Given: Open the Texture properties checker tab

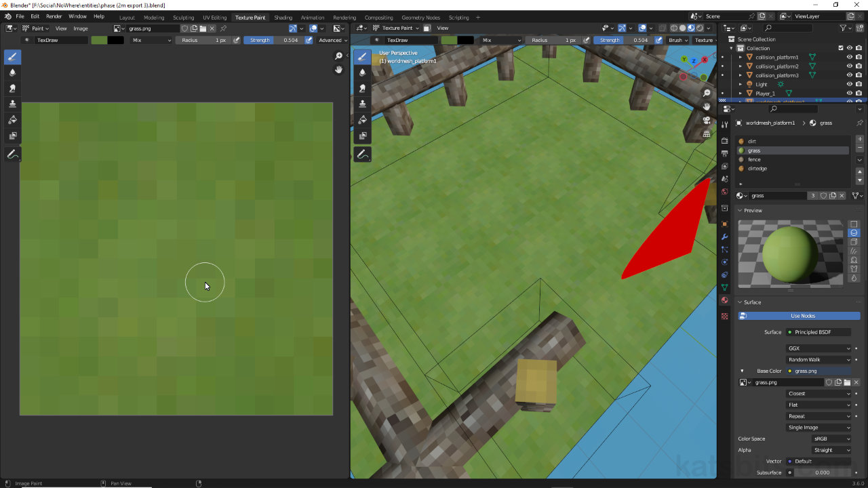Looking at the screenshot, I should (724, 317).
